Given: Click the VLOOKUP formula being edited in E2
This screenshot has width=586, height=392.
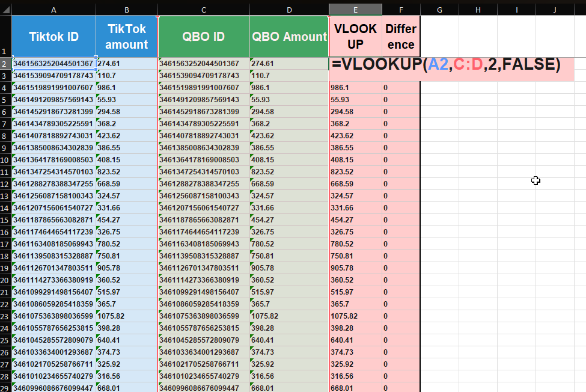Looking at the screenshot, I should coord(445,64).
